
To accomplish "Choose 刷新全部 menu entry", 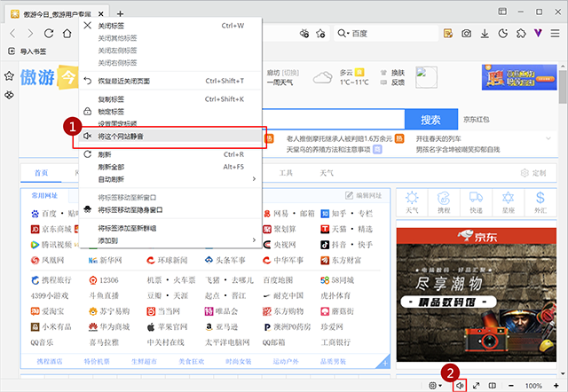I will click(x=170, y=167).
